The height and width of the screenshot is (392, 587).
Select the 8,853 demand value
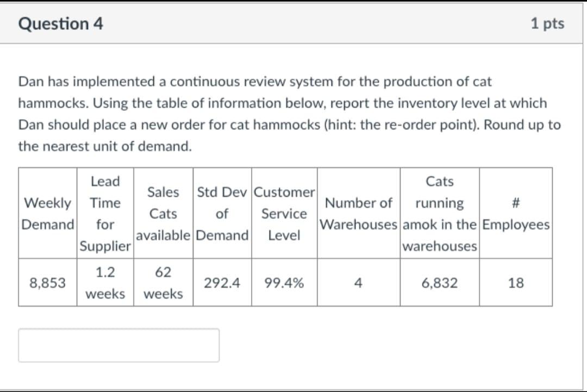[x=47, y=282]
